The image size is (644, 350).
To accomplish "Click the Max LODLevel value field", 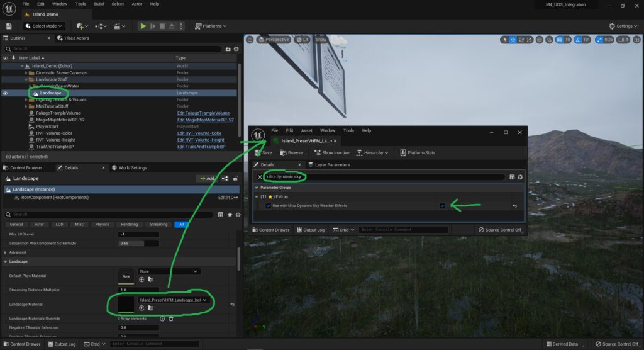I will coord(138,234).
